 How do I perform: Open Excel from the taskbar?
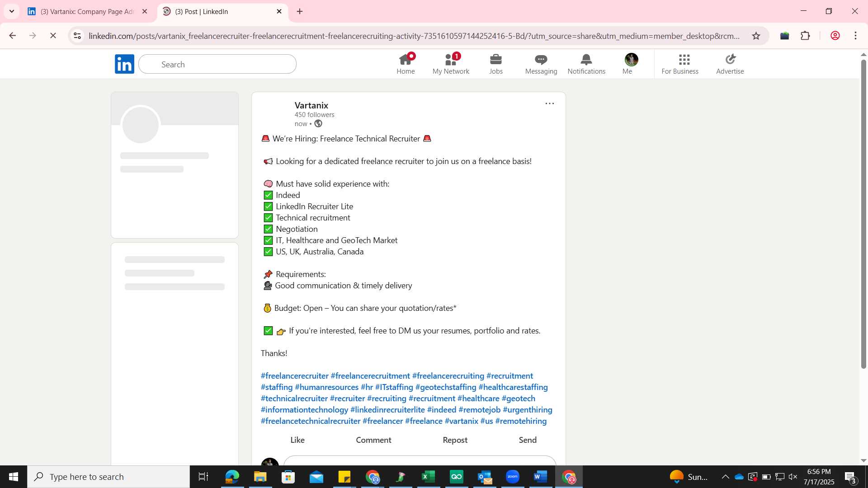pos(428,477)
